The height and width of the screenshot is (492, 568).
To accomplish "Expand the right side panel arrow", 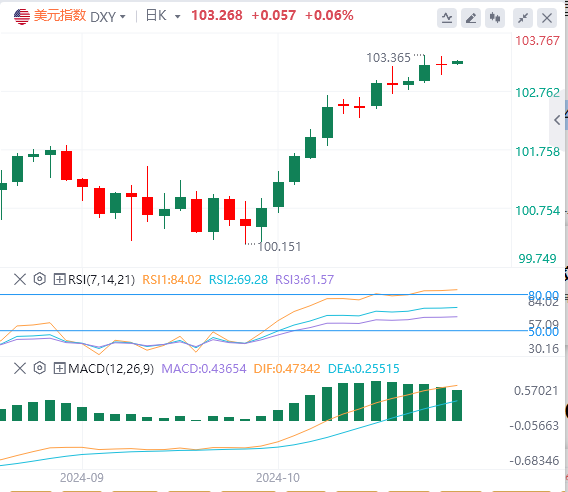I will [557, 120].
